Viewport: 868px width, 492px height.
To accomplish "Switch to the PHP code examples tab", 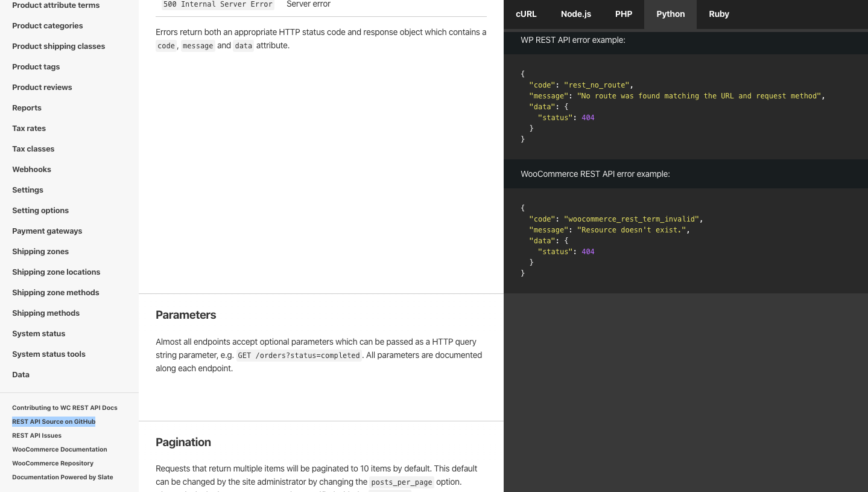I will tap(623, 14).
